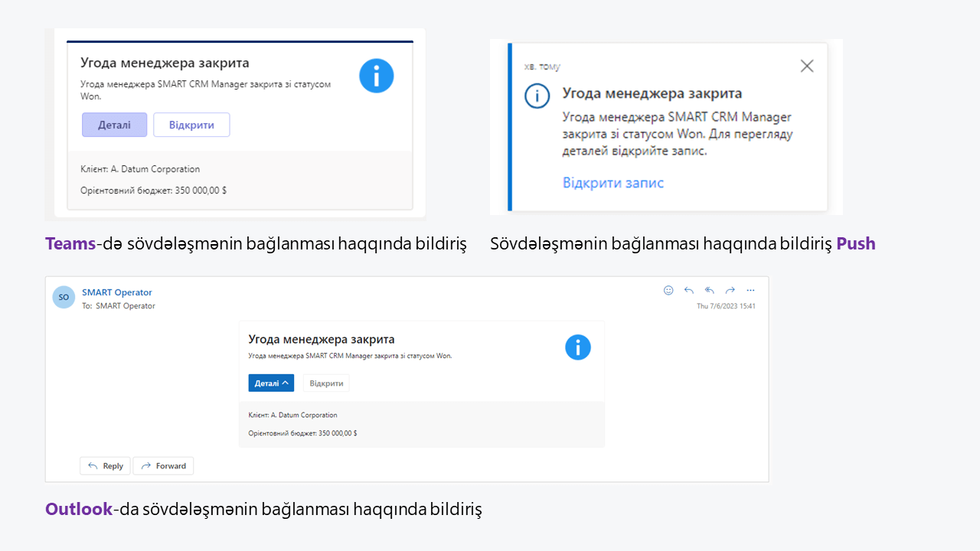Image resolution: width=980 pixels, height=551 pixels.
Task: Open the Відкрити запис link
Action: tap(612, 183)
